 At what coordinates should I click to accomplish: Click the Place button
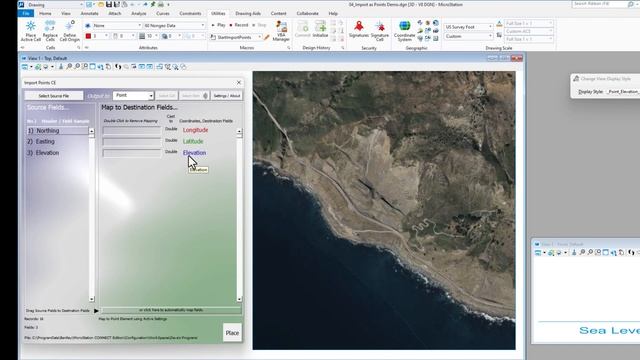pos(232,333)
